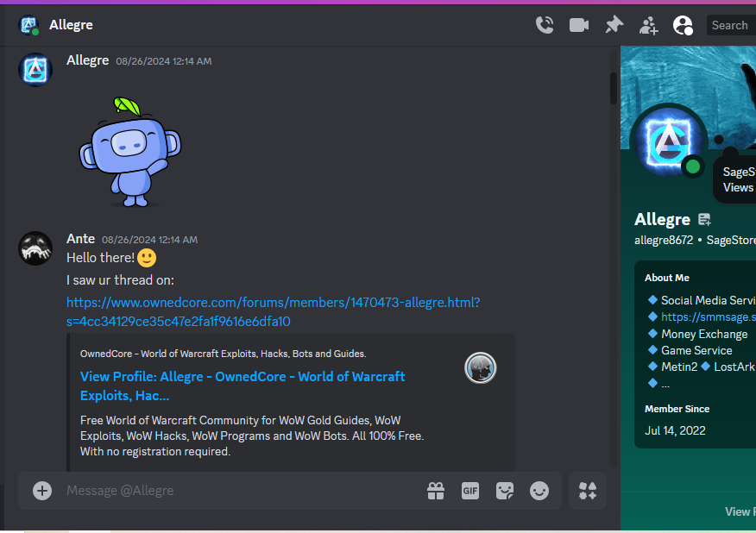The height and width of the screenshot is (533, 756).
Task: Open the GIF picker
Action: point(470,491)
